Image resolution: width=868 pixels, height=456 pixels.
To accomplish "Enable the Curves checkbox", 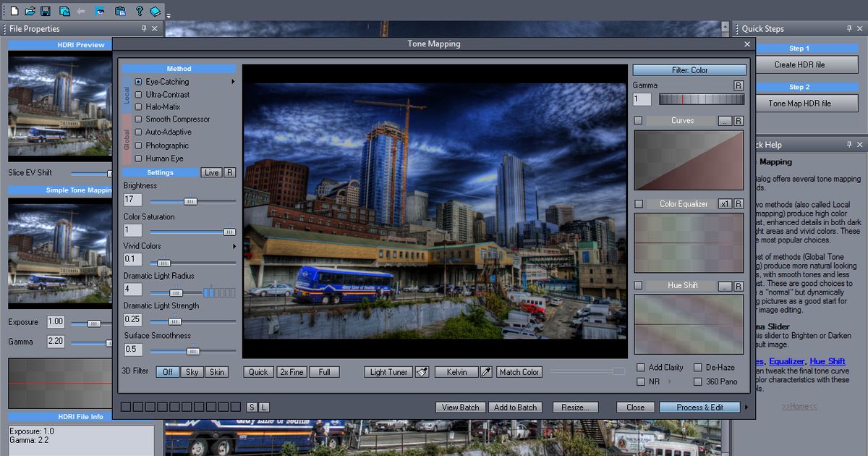I will pos(638,121).
